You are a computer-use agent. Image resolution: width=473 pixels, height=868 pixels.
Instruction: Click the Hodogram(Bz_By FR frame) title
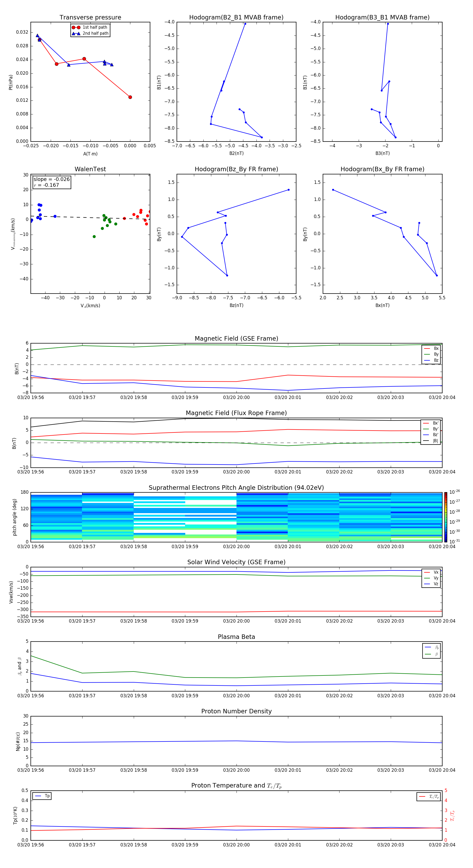pyautogui.click(x=236, y=169)
